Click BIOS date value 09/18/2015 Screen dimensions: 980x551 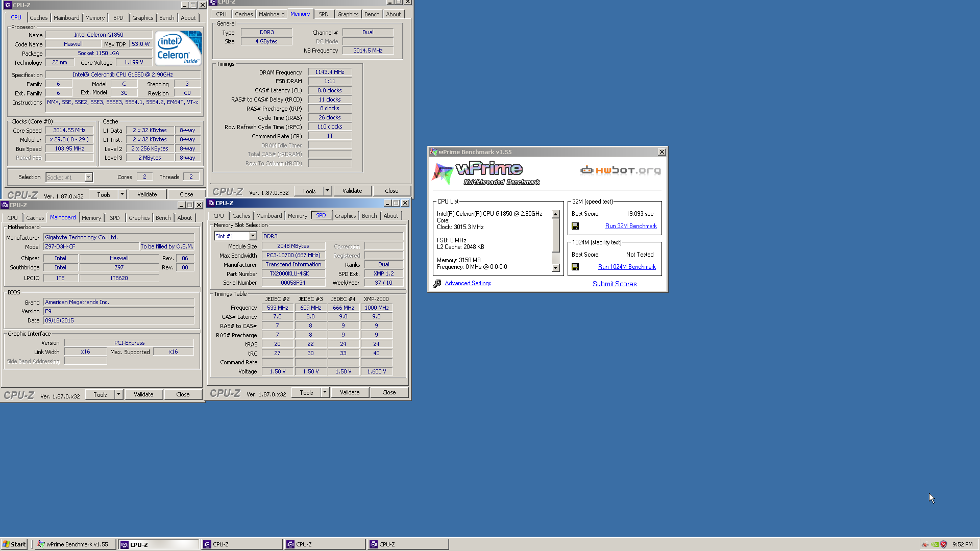pos(118,320)
